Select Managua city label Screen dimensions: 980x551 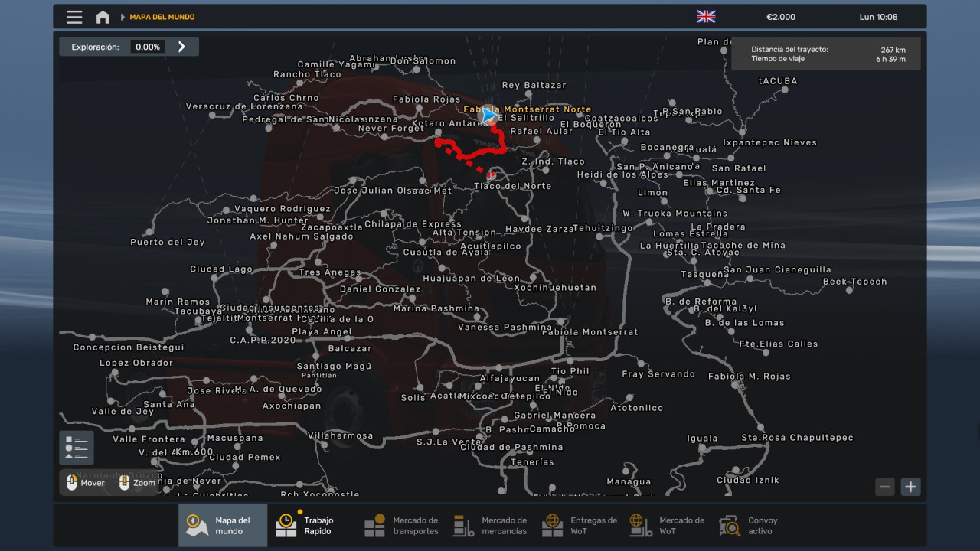tap(629, 482)
